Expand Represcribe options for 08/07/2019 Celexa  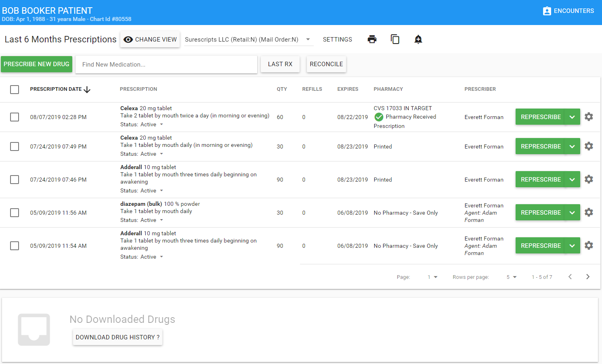coord(572,117)
